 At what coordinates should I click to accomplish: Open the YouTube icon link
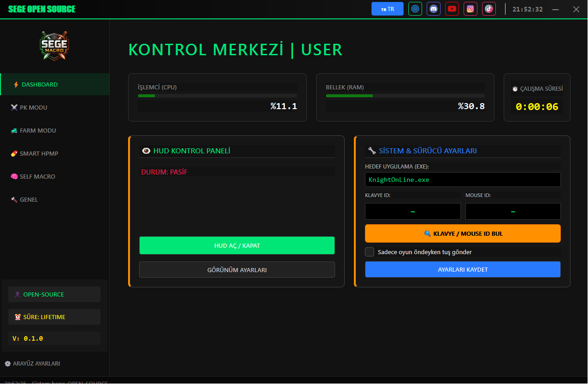point(452,9)
